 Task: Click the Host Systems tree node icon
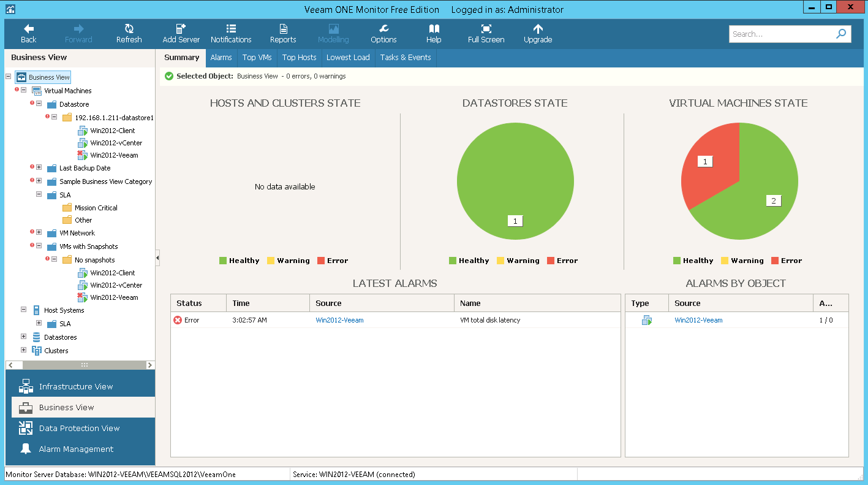point(36,310)
